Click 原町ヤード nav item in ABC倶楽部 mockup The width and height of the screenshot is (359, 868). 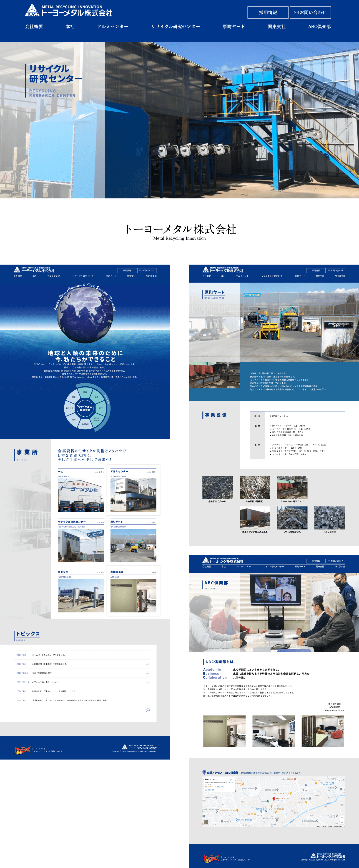click(300, 566)
